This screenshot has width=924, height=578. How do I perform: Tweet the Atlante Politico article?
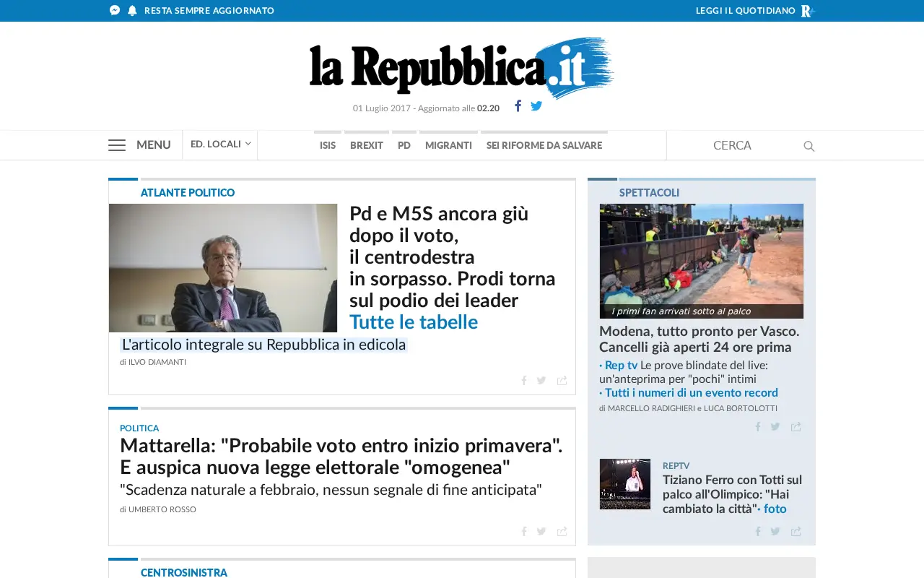tap(541, 381)
